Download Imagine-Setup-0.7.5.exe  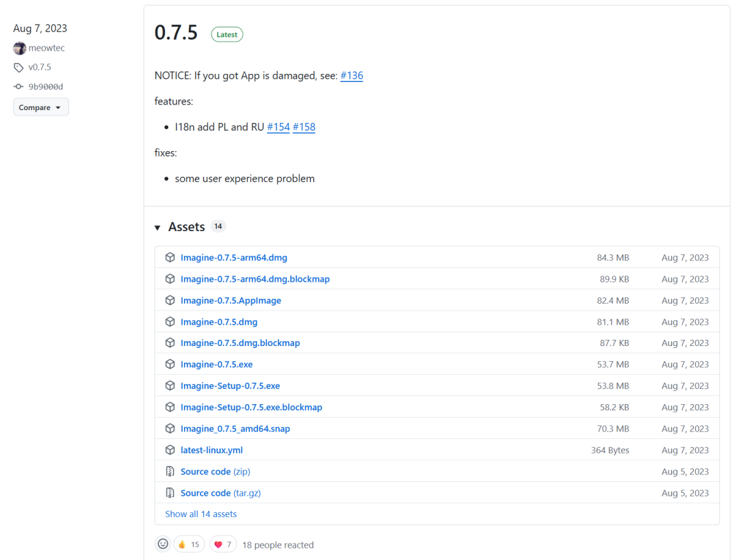click(x=230, y=386)
